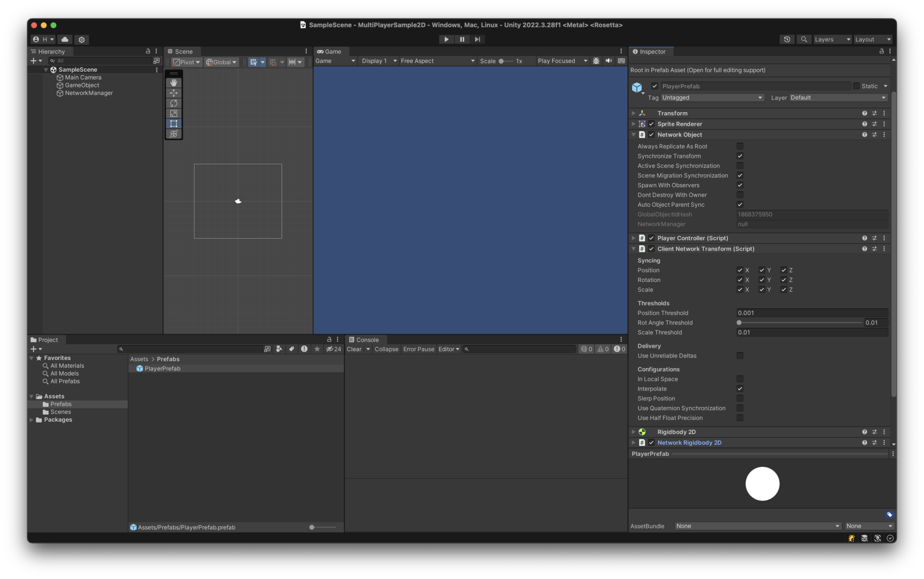Open Unity Cloud services icon

65,40
